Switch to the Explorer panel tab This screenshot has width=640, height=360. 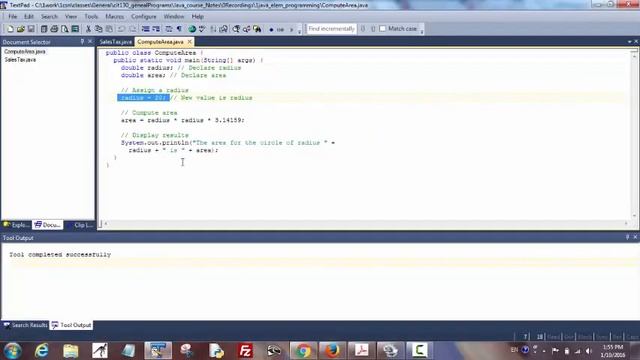[x=16, y=225]
